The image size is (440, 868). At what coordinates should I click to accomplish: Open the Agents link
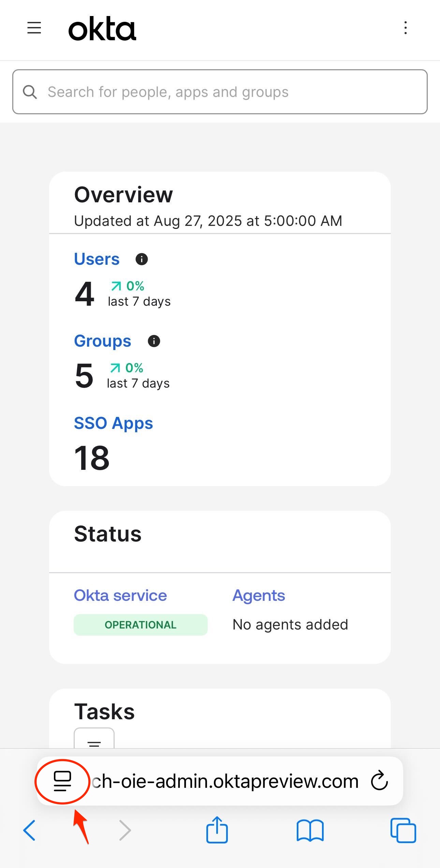click(x=259, y=596)
